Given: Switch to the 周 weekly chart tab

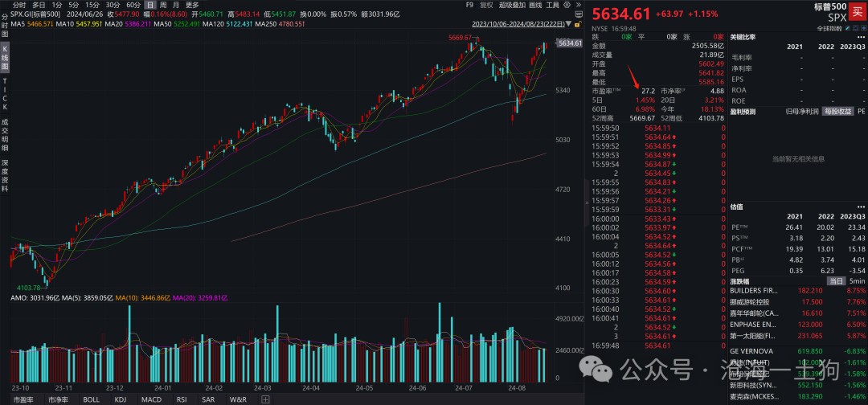Looking at the screenshot, I should point(163,5).
